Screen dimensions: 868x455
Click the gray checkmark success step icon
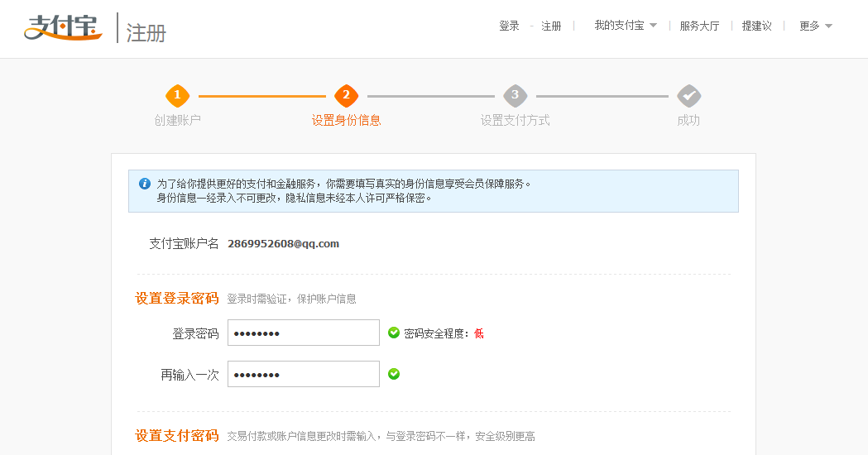(x=689, y=95)
